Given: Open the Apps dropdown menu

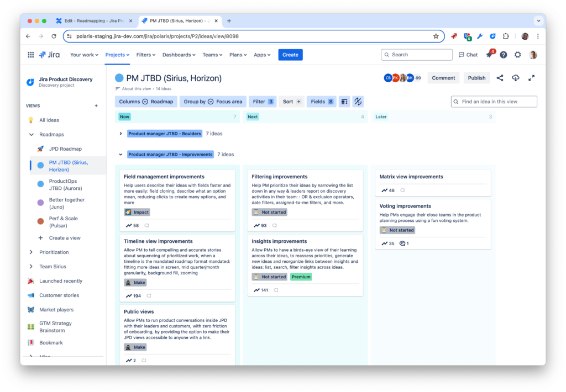Looking at the screenshot, I should (x=262, y=55).
